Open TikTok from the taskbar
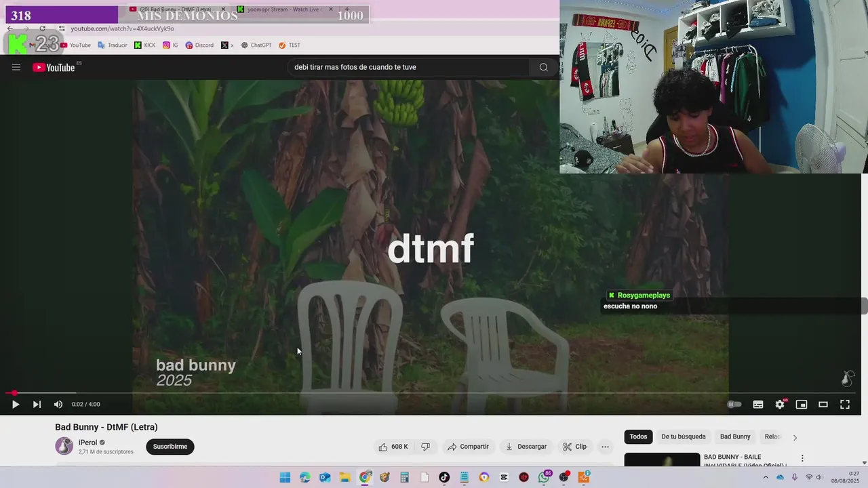Image resolution: width=868 pixels, height=488 pixels. pos(444,477)
